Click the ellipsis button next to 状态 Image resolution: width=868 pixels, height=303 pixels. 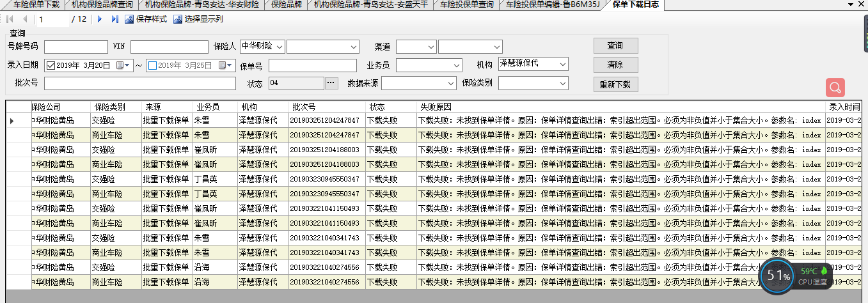pos(331,83)
